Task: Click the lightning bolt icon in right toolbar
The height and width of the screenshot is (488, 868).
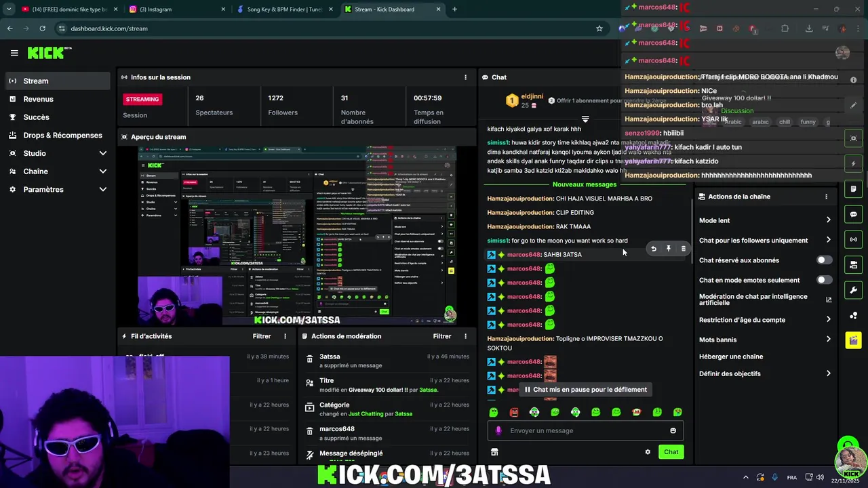Action: [853, 163]
